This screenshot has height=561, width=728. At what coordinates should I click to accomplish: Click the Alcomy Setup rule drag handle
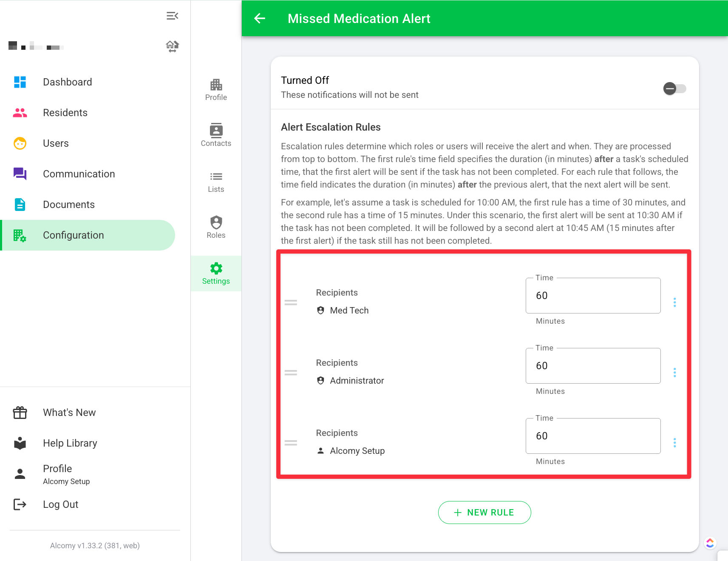(x=291, y=443)
